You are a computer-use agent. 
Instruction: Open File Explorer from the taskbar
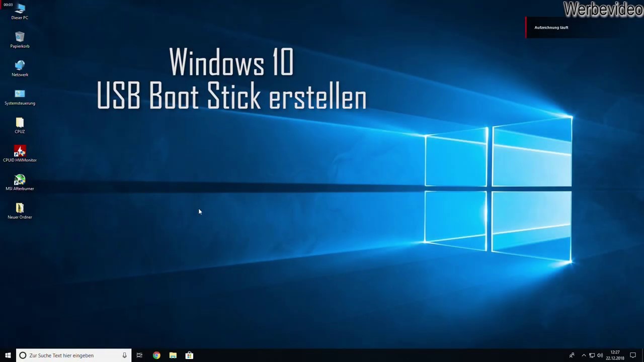pos(173,355)
